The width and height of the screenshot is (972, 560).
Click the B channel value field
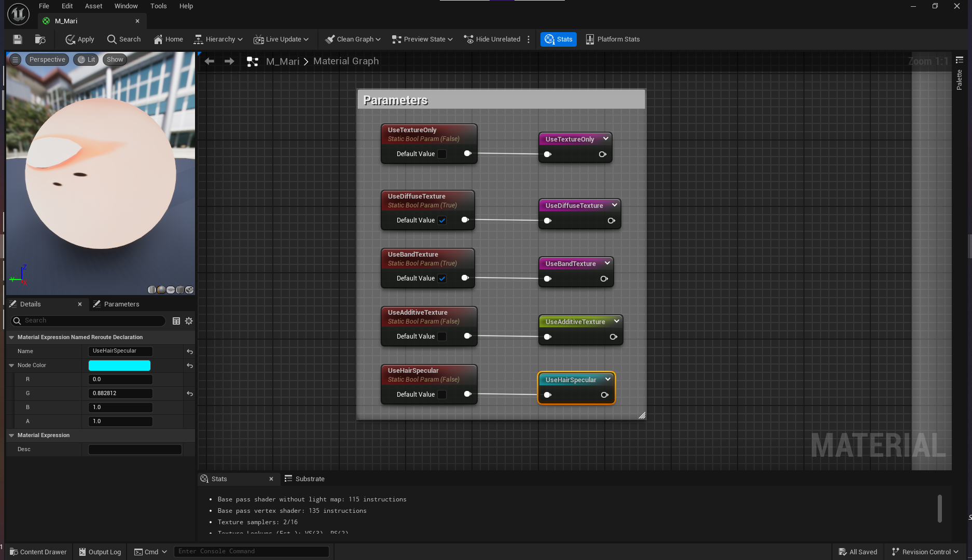[x=120, y=408]
